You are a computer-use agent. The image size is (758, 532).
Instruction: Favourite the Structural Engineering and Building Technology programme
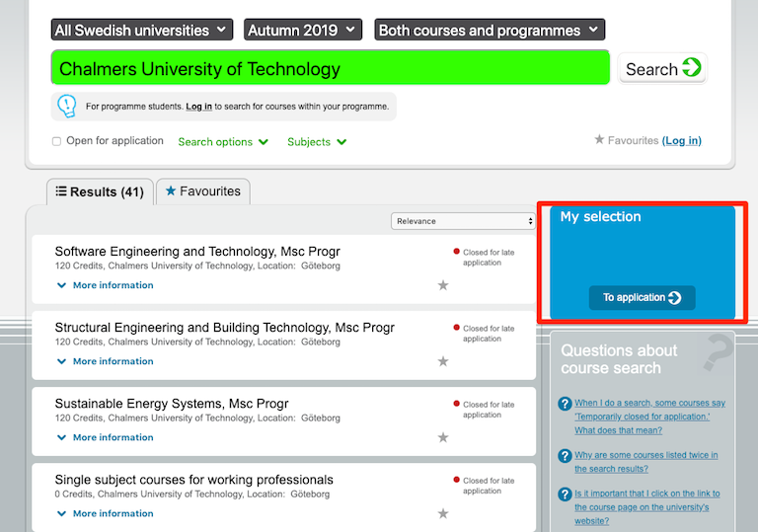[443, 361]
